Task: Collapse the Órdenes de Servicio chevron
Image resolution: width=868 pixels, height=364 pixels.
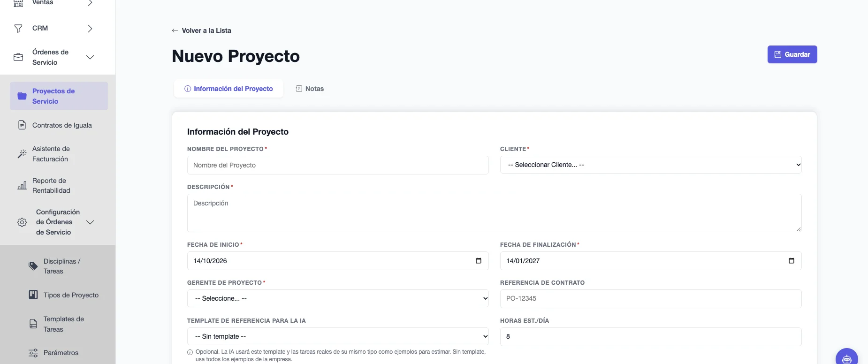Action: pyautogui.click(x=90, y=57)
